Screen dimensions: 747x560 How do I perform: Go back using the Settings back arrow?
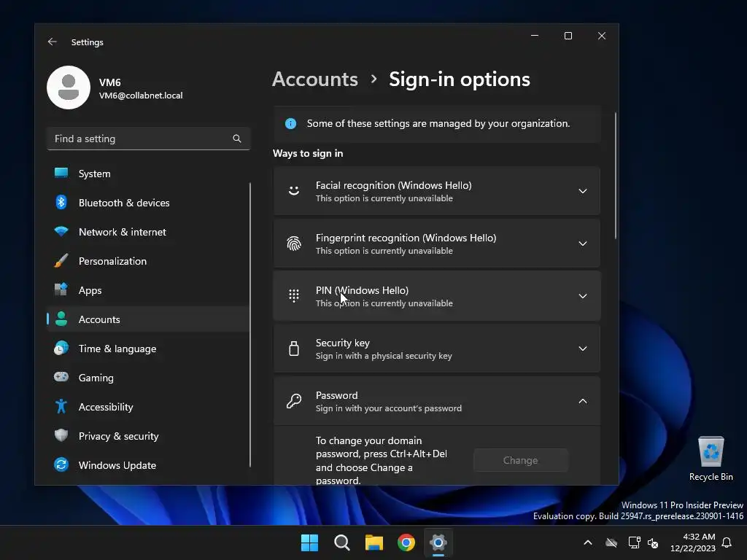pyautogui.click(x=53, y=42)
